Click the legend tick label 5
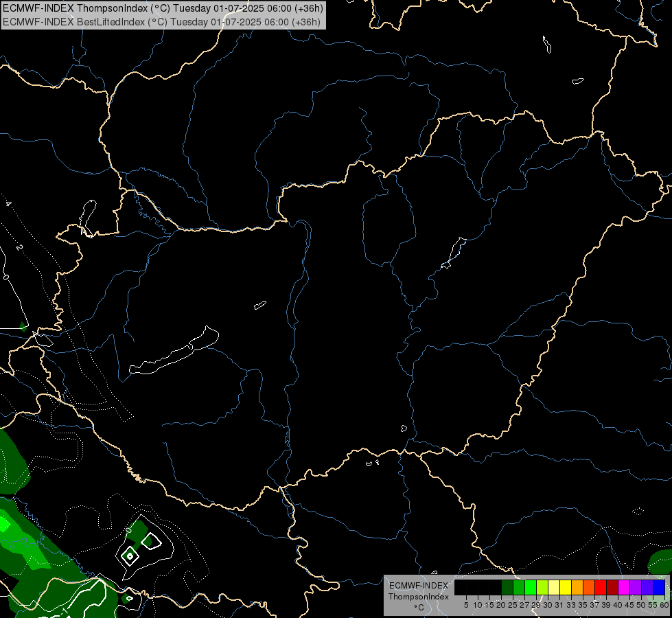 [x=466, y=605]
